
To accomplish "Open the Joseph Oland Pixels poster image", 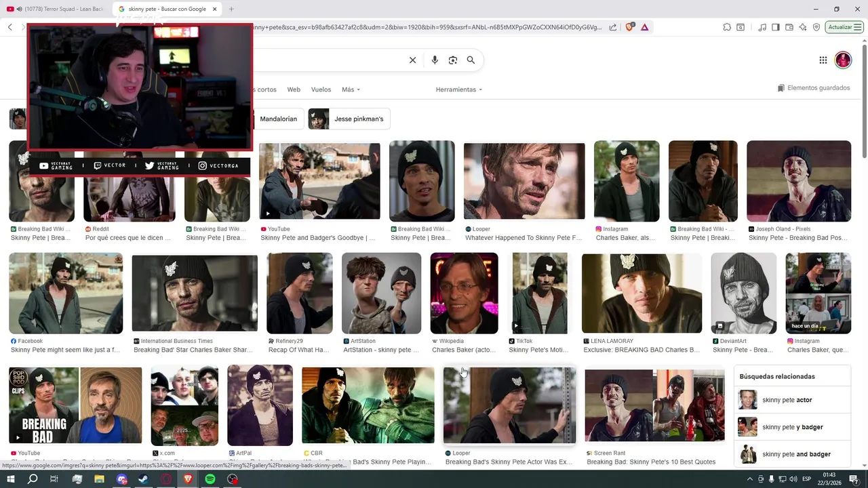I will tap(799, 181).
